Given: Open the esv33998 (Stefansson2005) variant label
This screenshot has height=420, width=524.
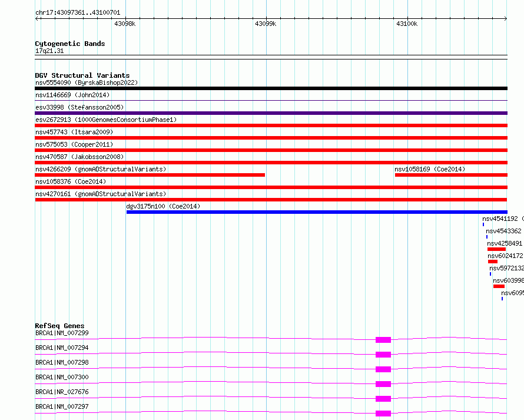Looking at the screenshot, I should click(x=79, y=107).
